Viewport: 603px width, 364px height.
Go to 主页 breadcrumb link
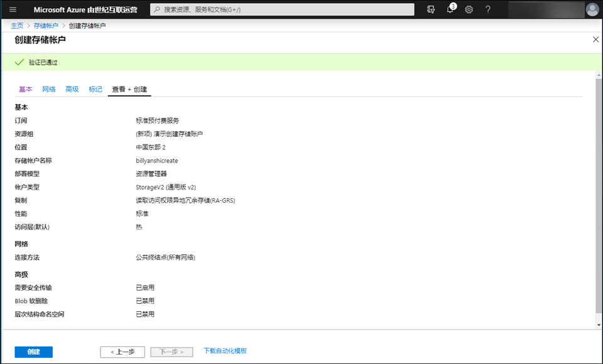(x=17, y=26)
